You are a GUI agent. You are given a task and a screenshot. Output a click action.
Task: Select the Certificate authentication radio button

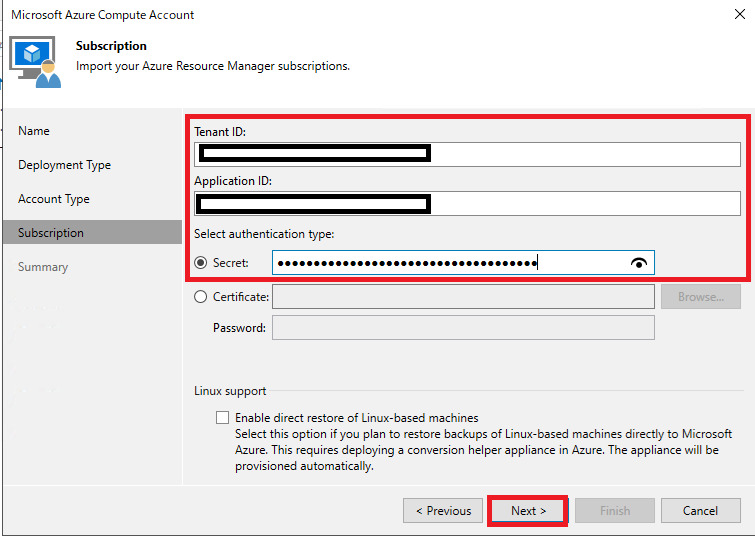[x=201, y=297]
